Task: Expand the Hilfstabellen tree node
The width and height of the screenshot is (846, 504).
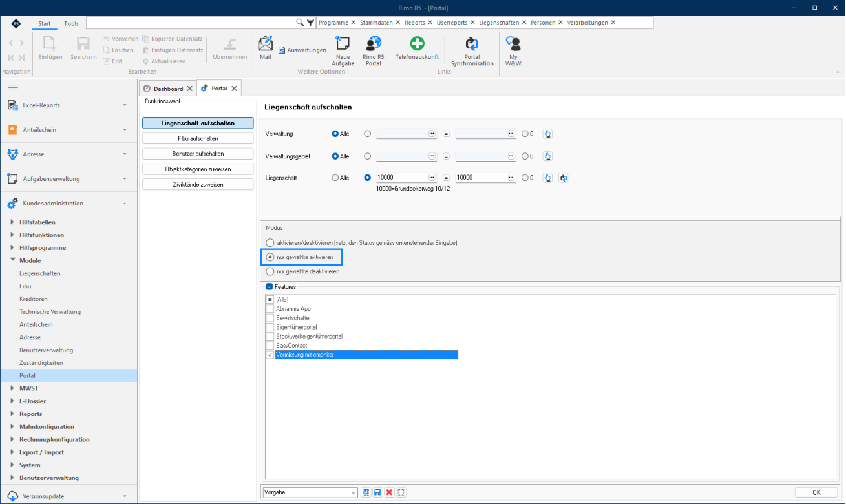Action: pos(12,222)
